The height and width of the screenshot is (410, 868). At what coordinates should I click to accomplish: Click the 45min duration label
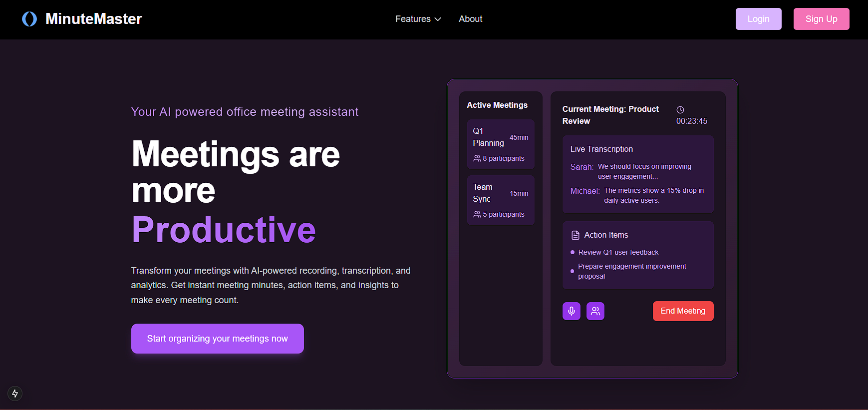pos(519,137)
